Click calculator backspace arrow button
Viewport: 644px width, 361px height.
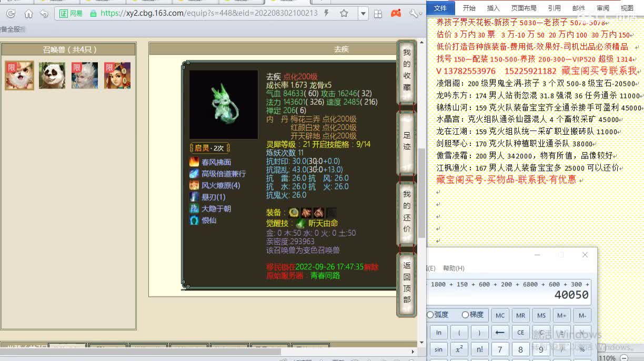(500, 333)
